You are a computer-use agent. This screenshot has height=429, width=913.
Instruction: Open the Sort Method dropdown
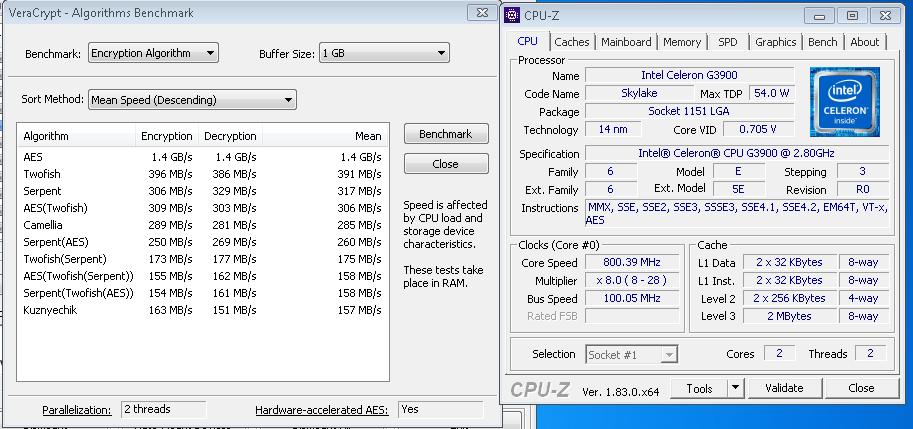click(x=192, y=100)
